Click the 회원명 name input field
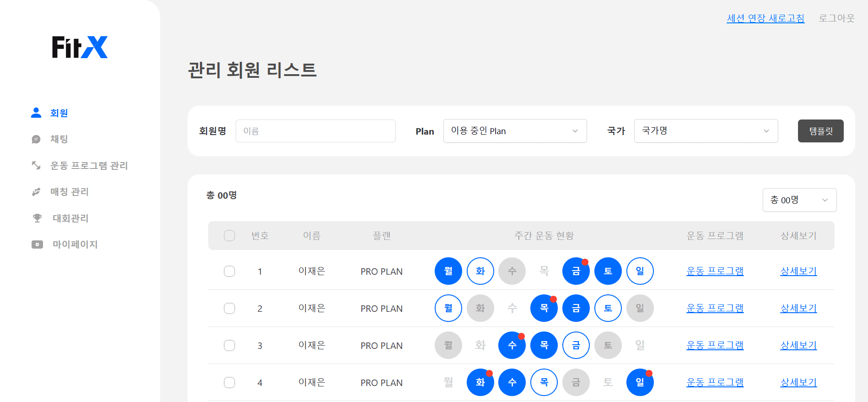Viewport: 868px width, 402px height. point(315,131)
